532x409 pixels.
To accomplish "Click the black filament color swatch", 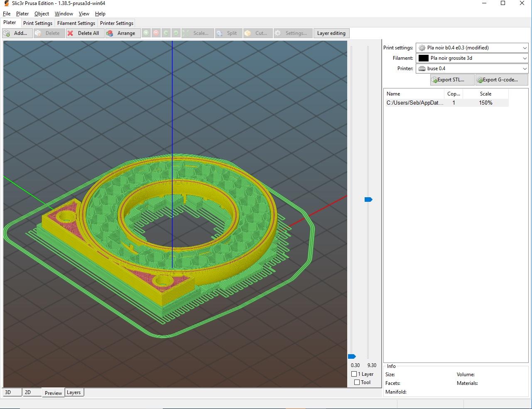I will click(423, 58).
